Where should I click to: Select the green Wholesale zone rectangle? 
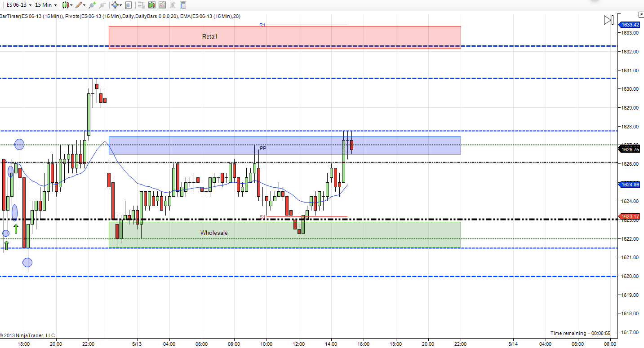284,234
